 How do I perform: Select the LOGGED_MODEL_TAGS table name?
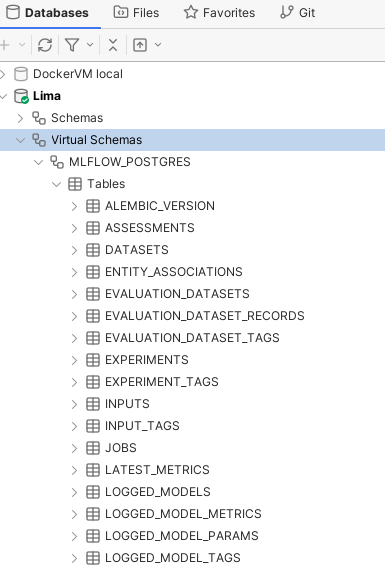pyautogui.click(x=173, y=558)
